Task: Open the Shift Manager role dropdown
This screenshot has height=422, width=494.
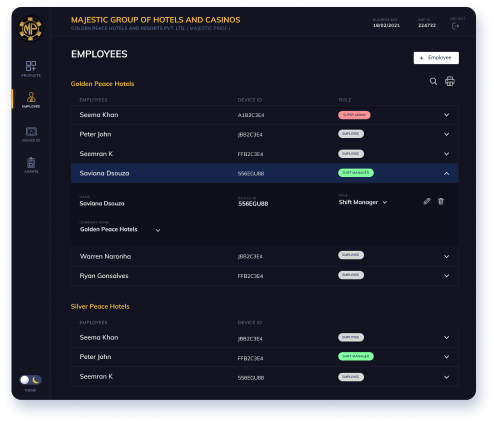Action: click(x=363, y=202)
